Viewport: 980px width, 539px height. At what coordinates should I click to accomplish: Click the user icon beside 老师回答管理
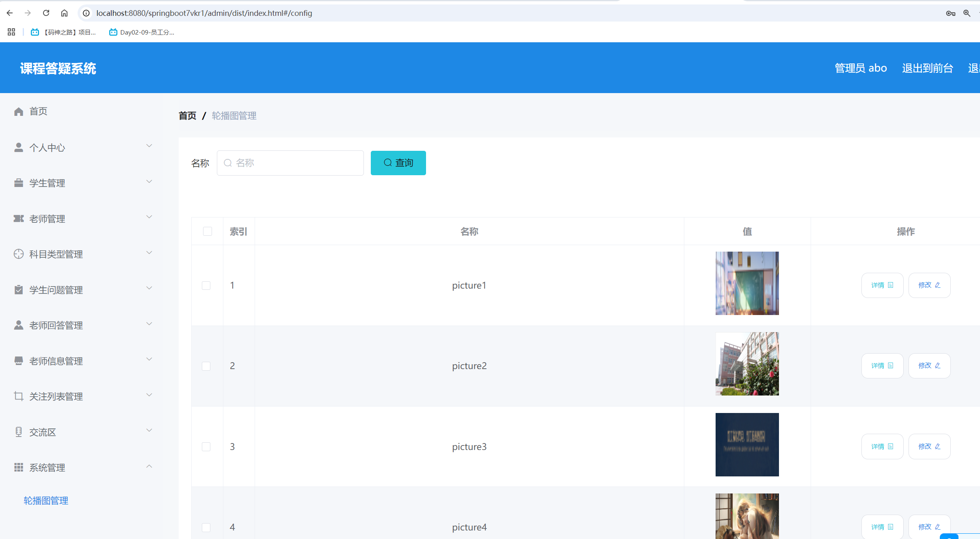pos(19,325)
